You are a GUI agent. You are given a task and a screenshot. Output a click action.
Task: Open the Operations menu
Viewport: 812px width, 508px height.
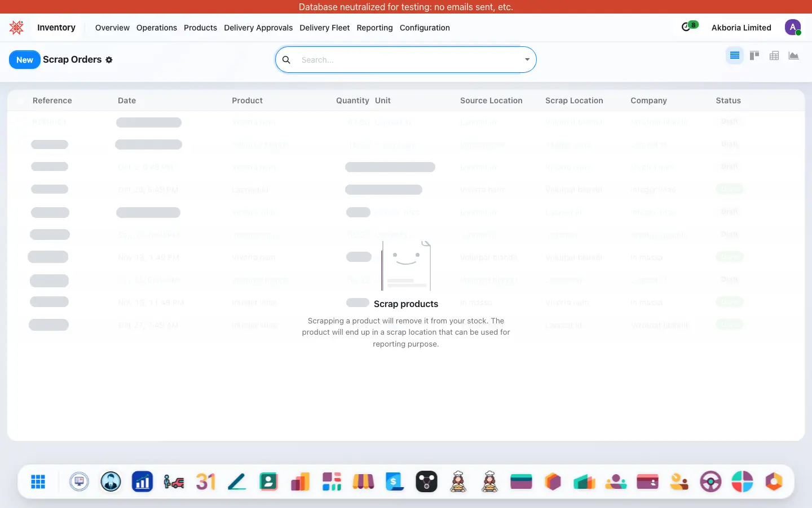(157, 28)
